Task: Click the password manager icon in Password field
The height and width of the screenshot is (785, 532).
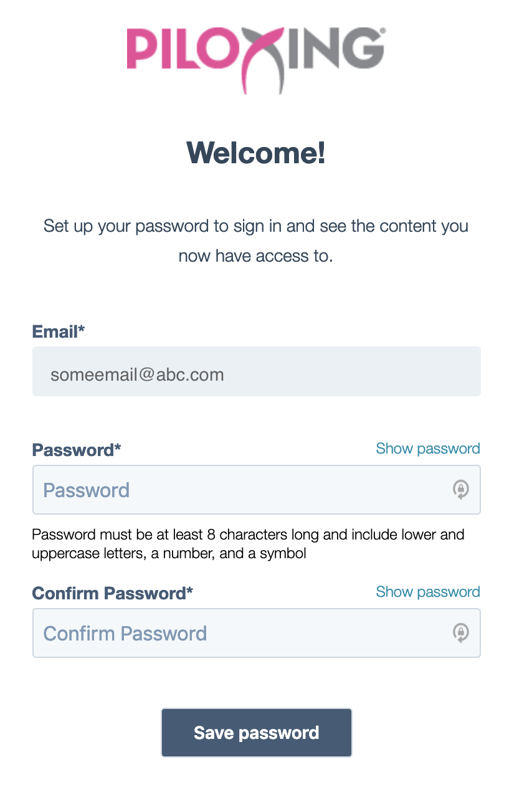Action: pyautogui.click(x=461, y=490)
